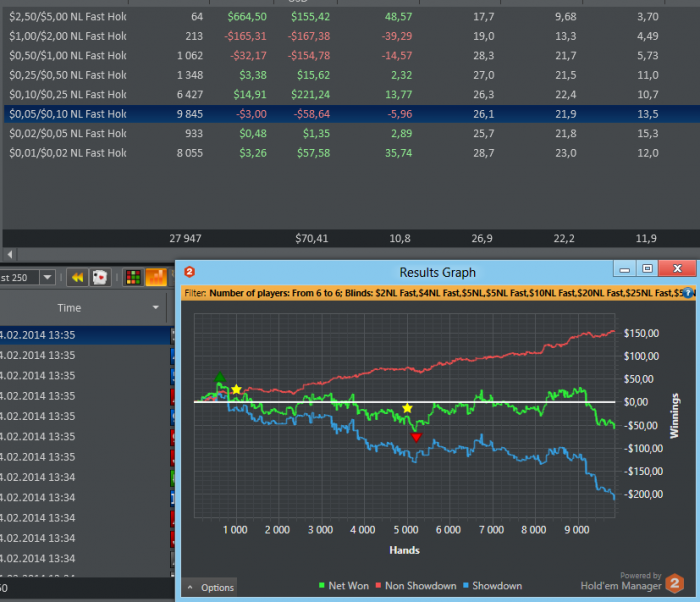Select the $2,50/$5,00 NL Fast row
Viewport: 700px width, 602px height.
click(x=68, y=16)
